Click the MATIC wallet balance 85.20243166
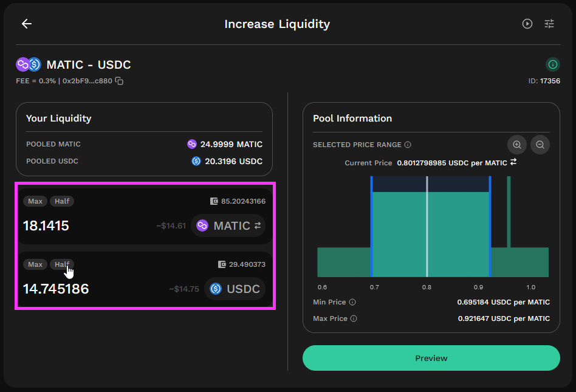This screenshot has height=392, width=576. coord(243,201)
